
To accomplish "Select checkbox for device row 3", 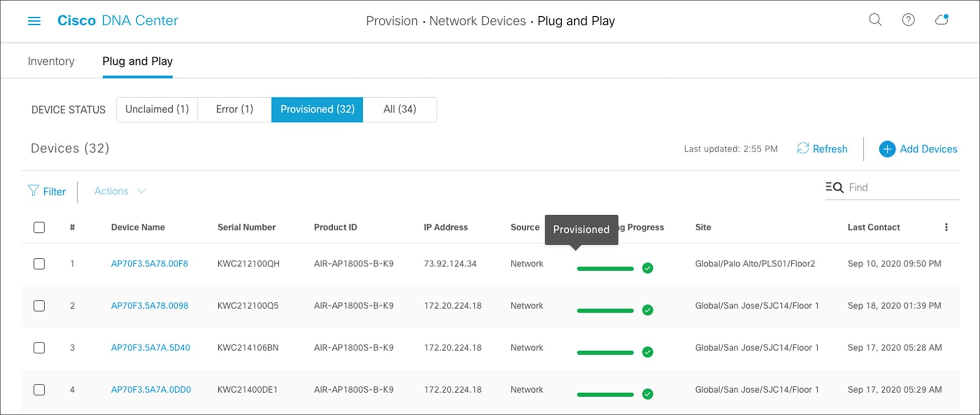I will click(39, 348).
